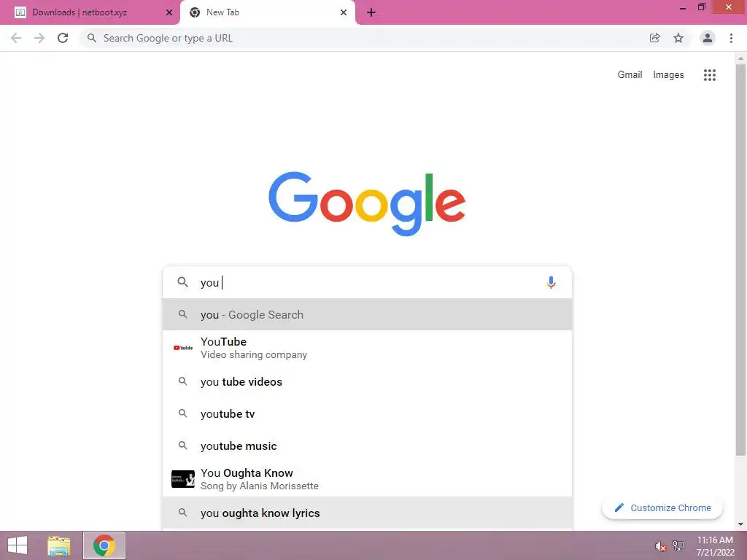Pick the You Oughta Know song suggestion
Screen dimensions: 747x560
pos(367,479)
